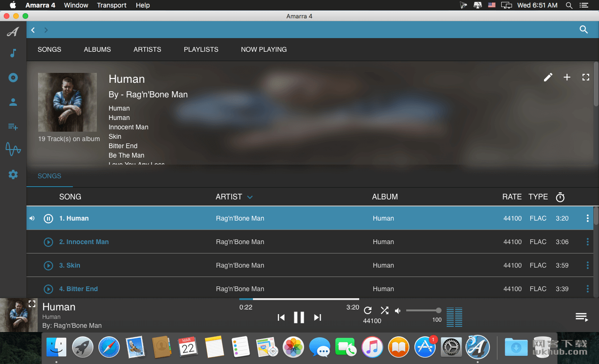Toggle repeat mode
Screen dimensions: 599x364
click(368, 310)
